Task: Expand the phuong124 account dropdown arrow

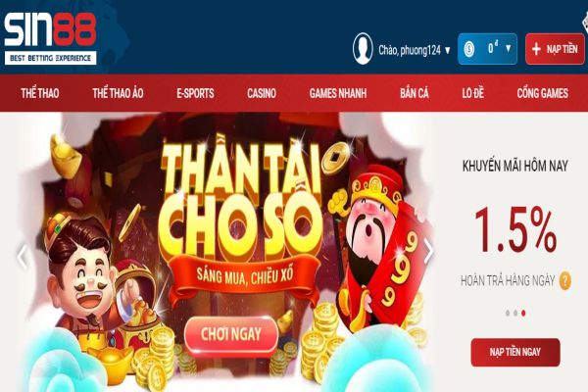Action: pos(448,50)
